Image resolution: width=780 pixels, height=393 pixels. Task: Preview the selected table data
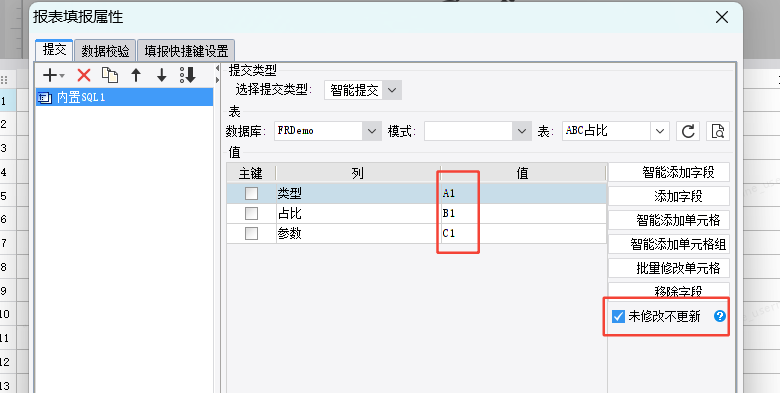pos(717,131)
